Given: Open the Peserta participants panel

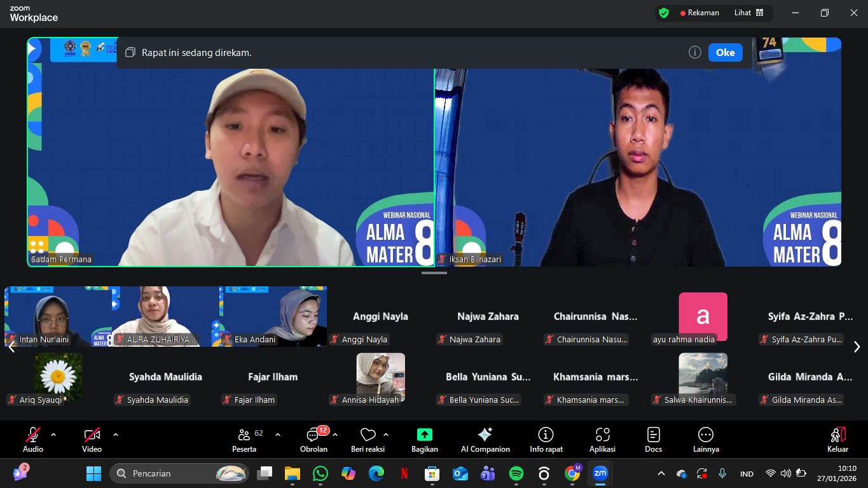Looking at the screenshot, I should [244, 440].
